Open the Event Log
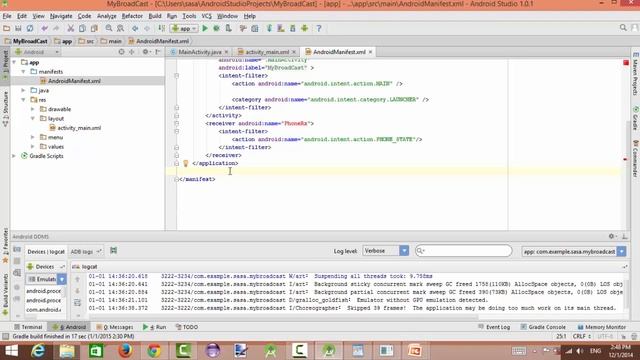The image size is (640, 360). 494,327
